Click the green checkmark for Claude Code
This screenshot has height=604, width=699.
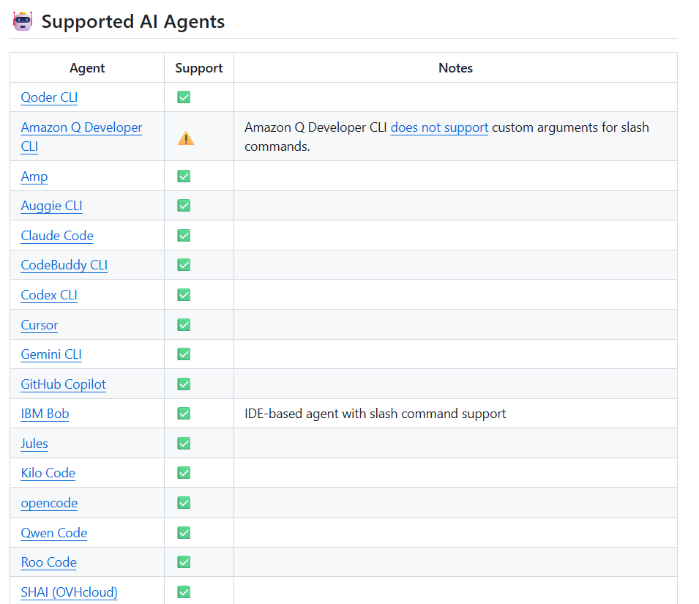[184, 235]
